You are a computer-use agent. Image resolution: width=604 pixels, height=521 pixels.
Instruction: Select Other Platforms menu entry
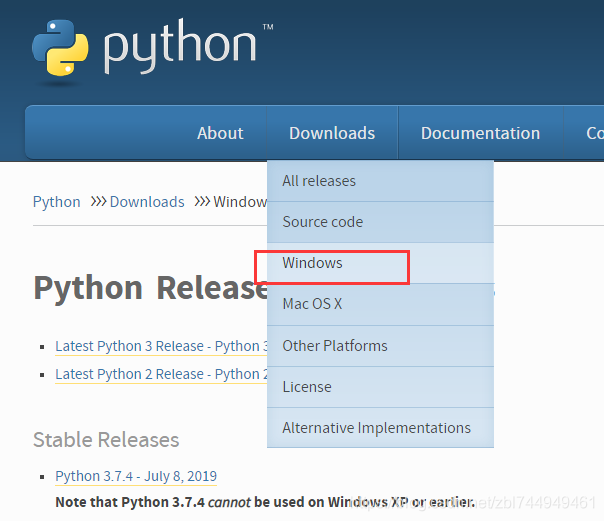click(x=380, y=346)
